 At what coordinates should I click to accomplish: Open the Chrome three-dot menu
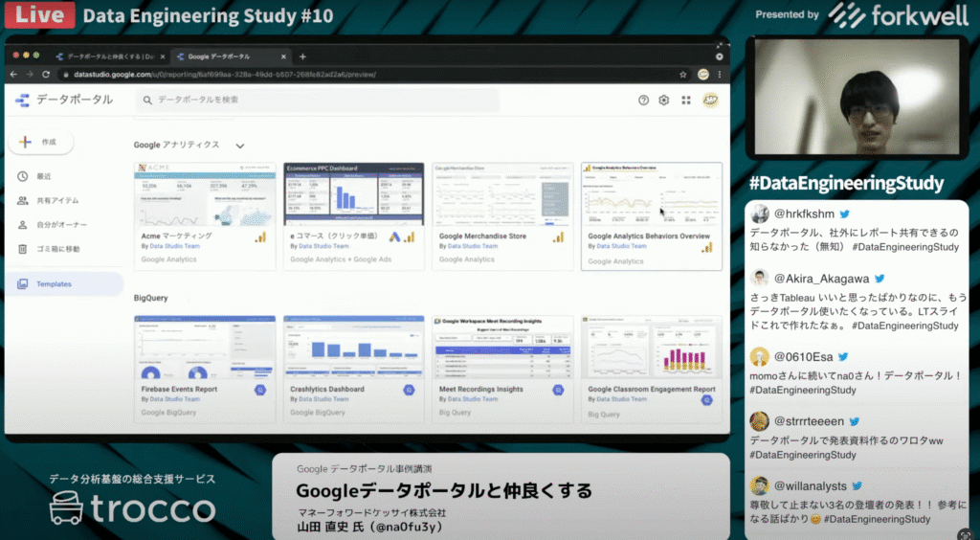[720, 75]
